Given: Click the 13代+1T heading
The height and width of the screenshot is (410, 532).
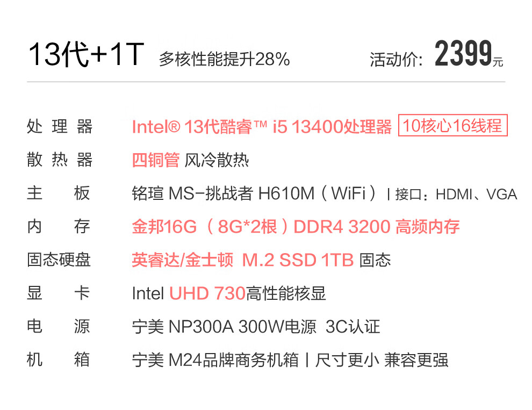Looking at the screenshot, I should [x=86, y=54].
